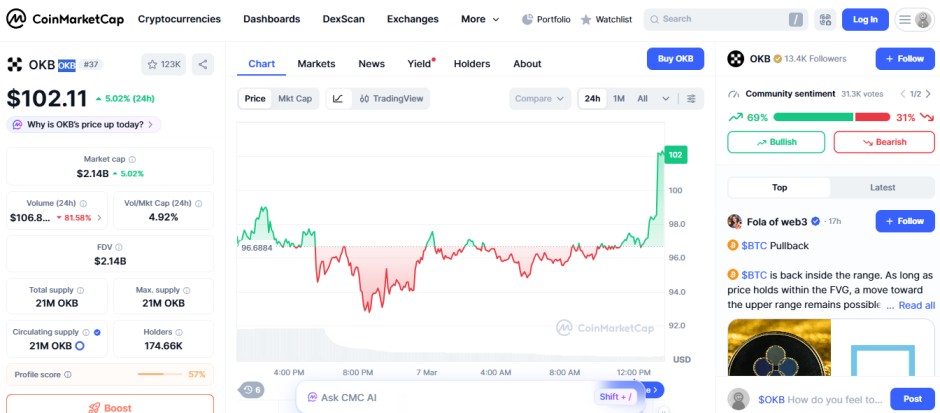Select the 24h time range
Viewport: 940px width, 413px height.
pyautogui.click(x=593, y=98)
